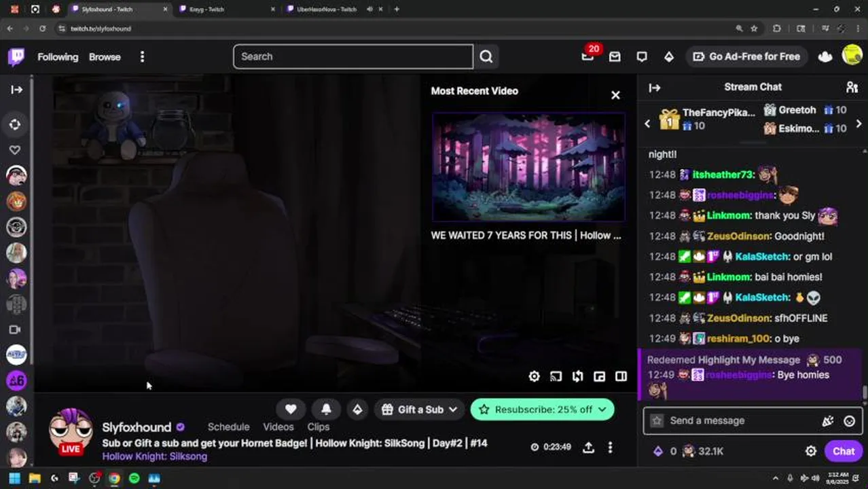Open channel options three-dot menu under video
Image resolution: width=868 pixels, height=489 pixels.
coord(610,447)
